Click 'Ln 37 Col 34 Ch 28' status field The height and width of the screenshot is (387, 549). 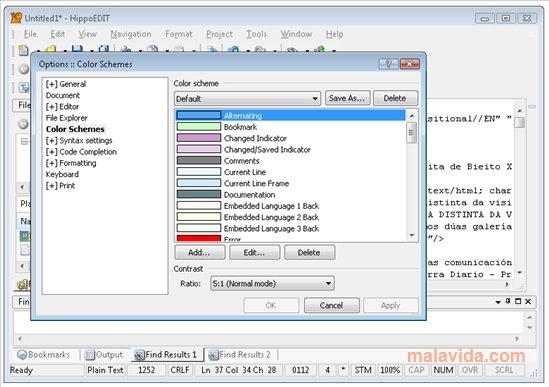[238, 370]
